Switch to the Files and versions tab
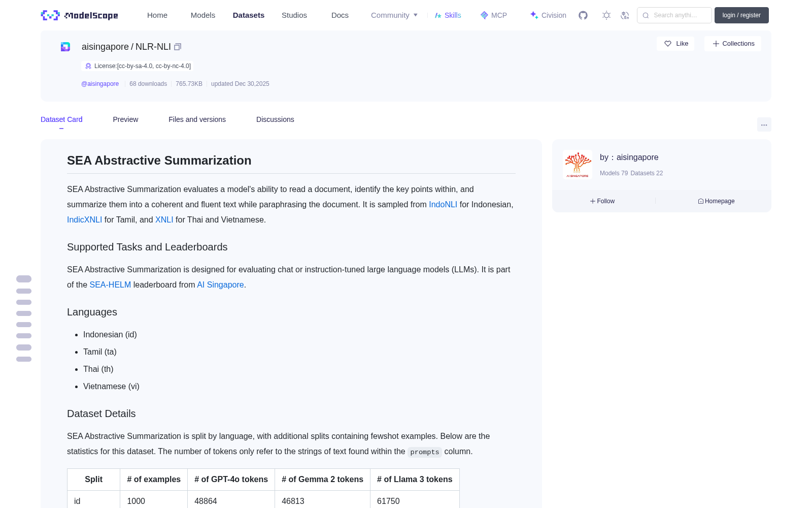The image size is (812, 508). coord(197,119)
